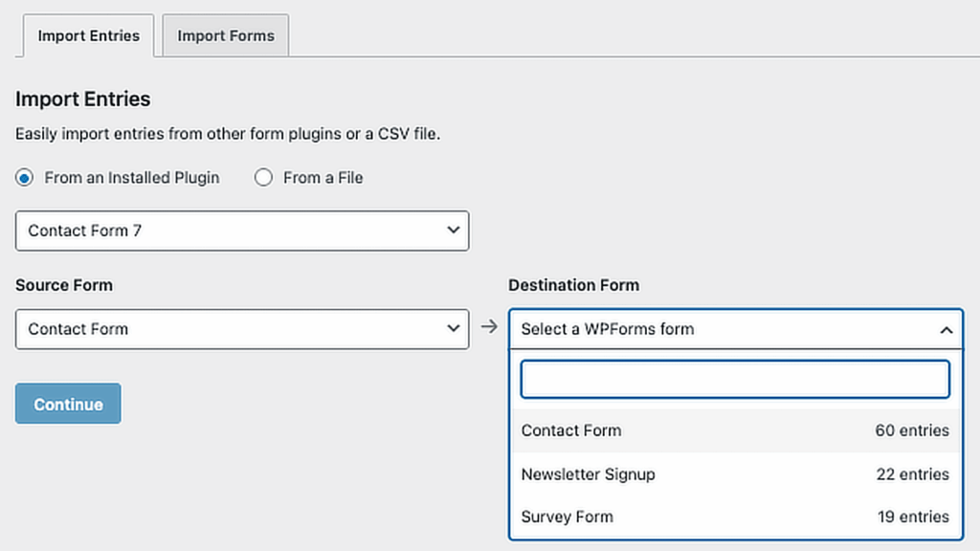
Task: Pick Newsletter Signup destination form
Action: coord(736,474)
